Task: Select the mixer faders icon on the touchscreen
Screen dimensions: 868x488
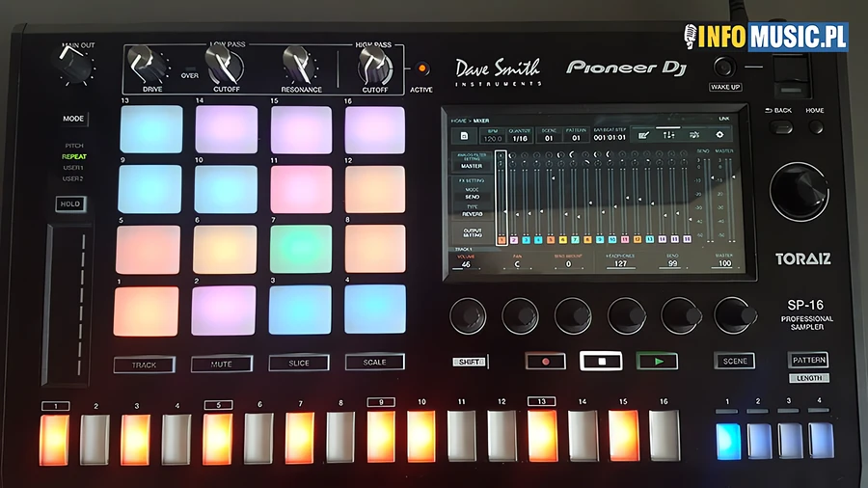Action: click(x=668, y=134)
